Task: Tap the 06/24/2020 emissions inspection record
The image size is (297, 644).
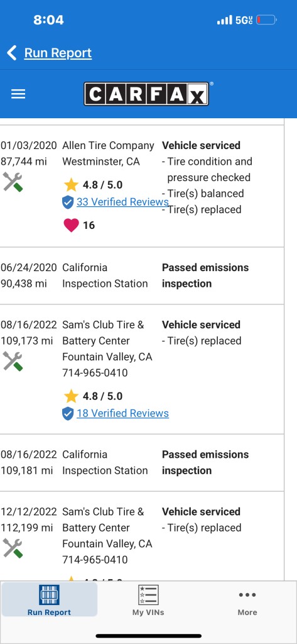Action: pyautogui.click(x=141, y=275)
